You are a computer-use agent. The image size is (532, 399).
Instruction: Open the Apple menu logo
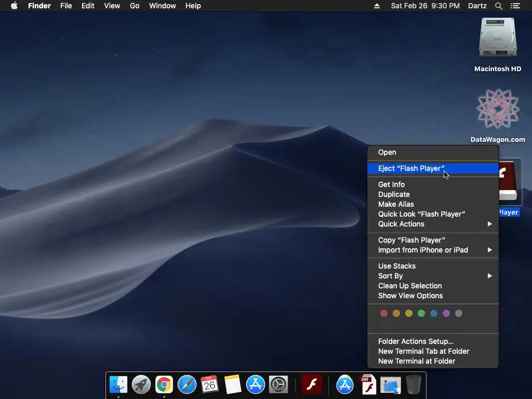pyautogui.click(x=14, y=6)
